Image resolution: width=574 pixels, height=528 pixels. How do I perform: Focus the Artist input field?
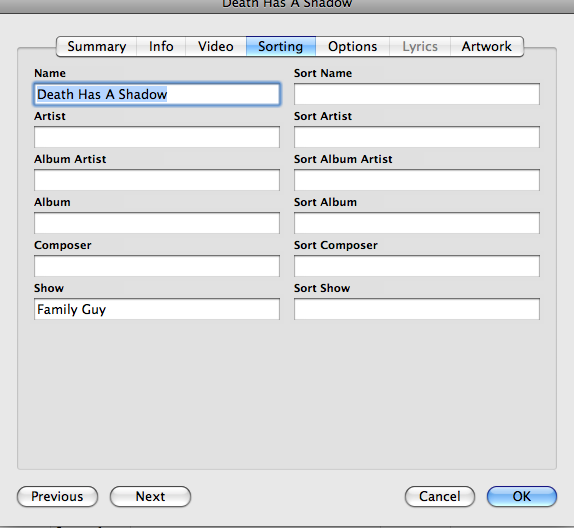tap(157, 137)
